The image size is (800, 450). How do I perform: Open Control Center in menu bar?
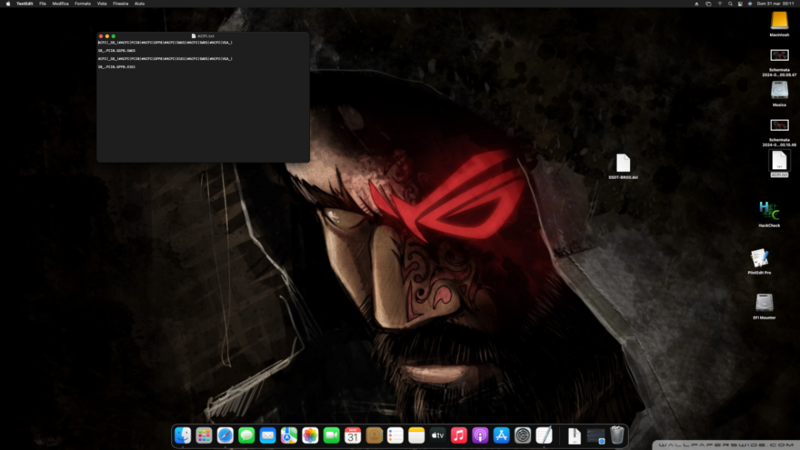(740, 4)
